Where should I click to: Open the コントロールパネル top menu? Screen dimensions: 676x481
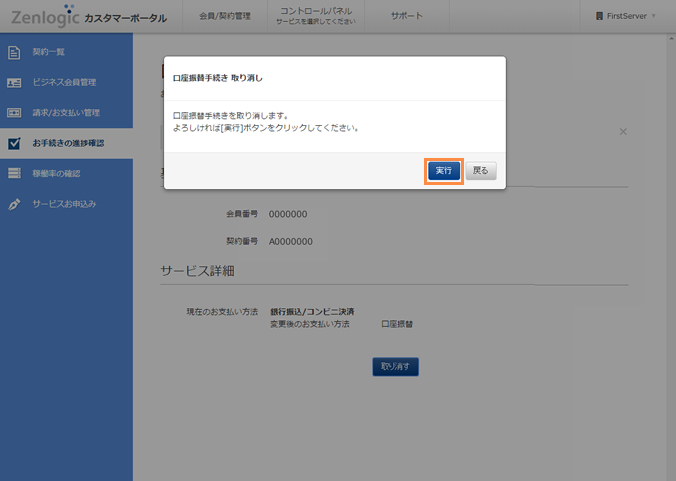(x=316, y=16)
